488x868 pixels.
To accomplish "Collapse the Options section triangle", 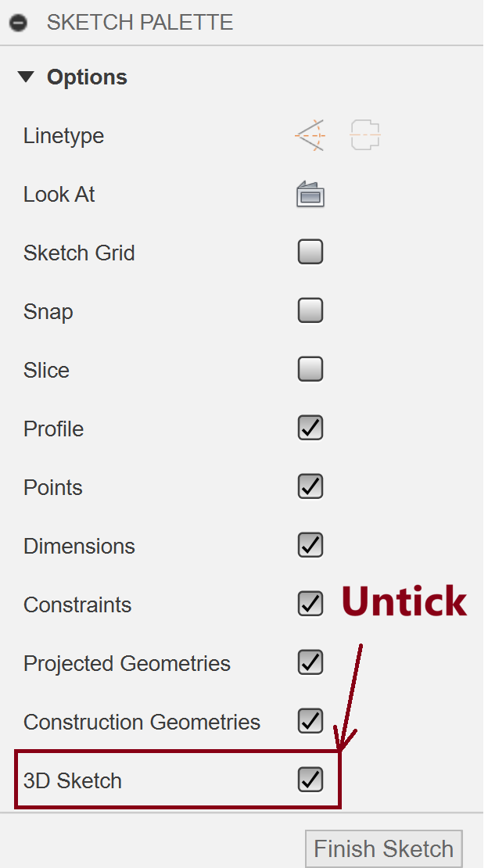I will (x=27, y=77).
